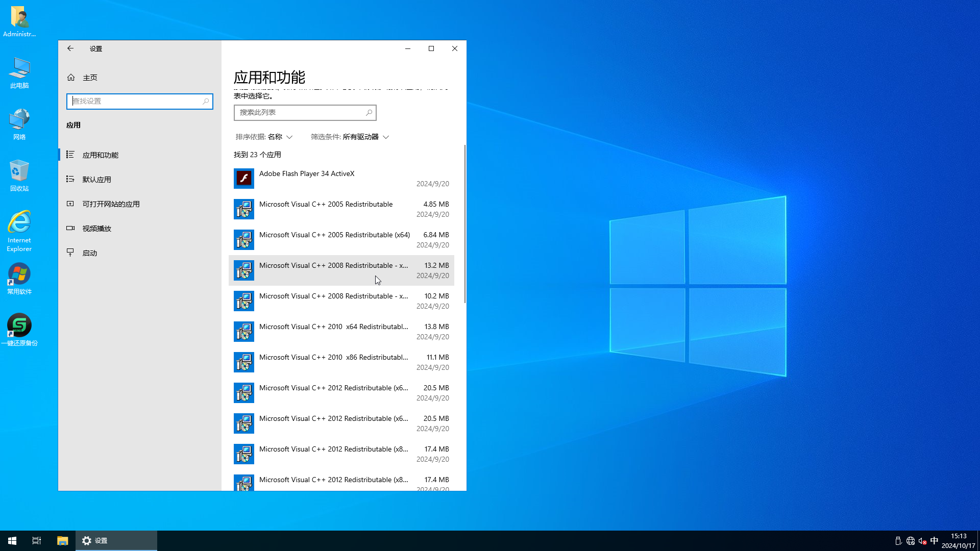
Task: Click the search magnifier in 查找设置
Action: [206, 101]
